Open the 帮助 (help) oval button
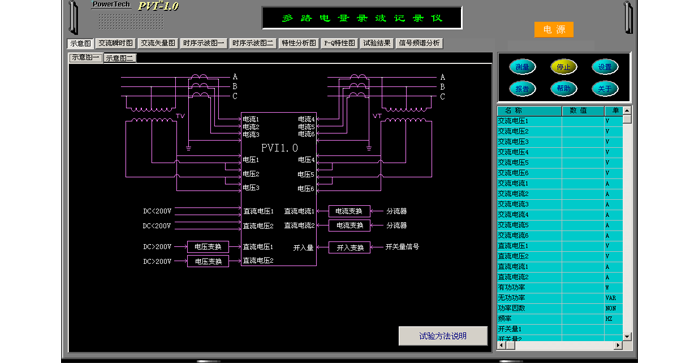 (x=564, y=88)
